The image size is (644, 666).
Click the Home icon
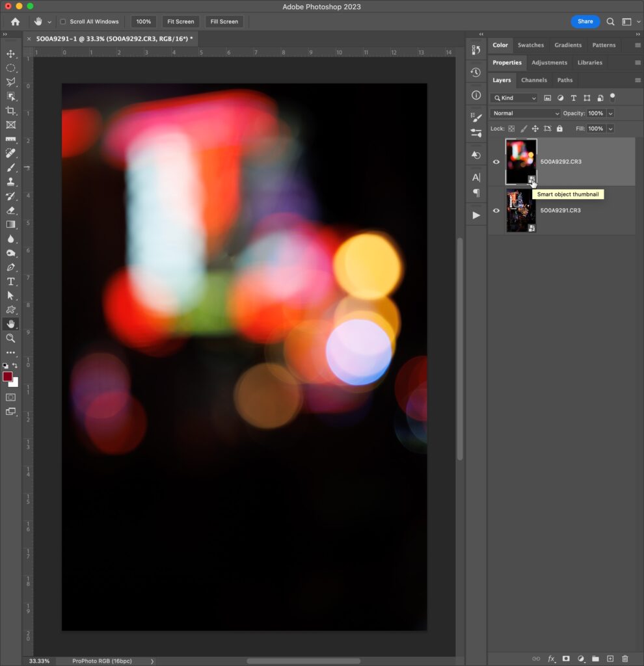(x=16, y=21)
